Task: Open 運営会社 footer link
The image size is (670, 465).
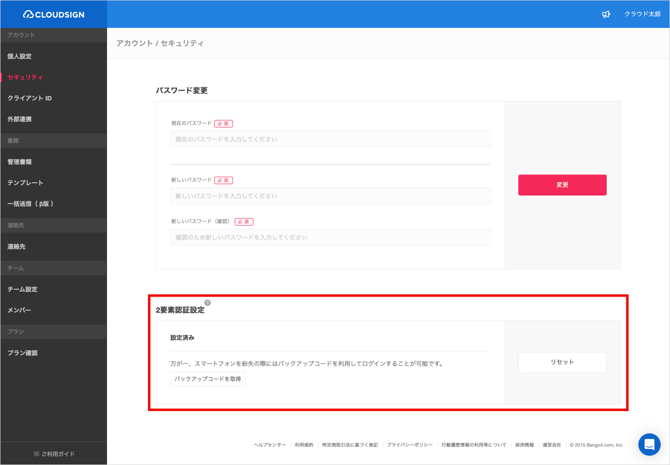Action: (x=552, y=445)
